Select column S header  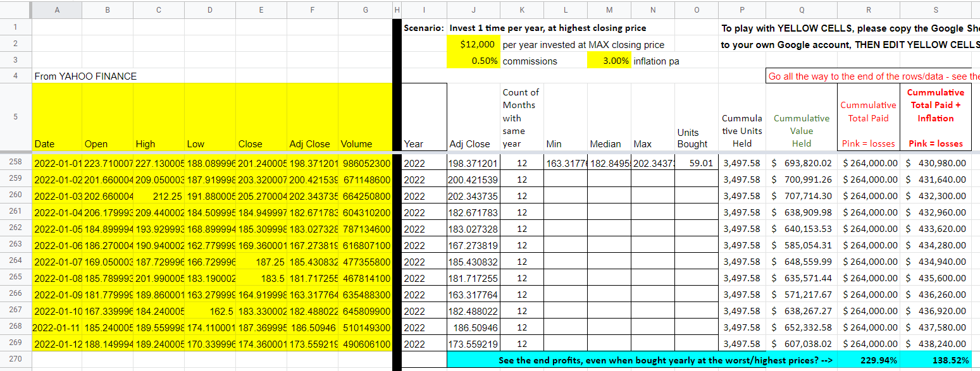tap(936, 9)
